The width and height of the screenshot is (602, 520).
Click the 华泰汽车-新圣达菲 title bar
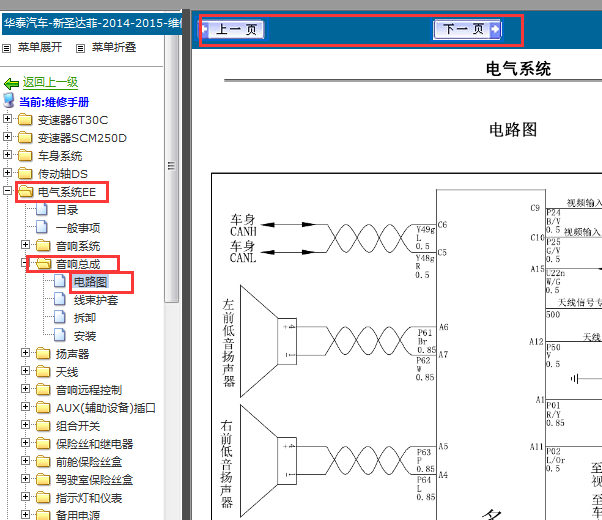92,23
